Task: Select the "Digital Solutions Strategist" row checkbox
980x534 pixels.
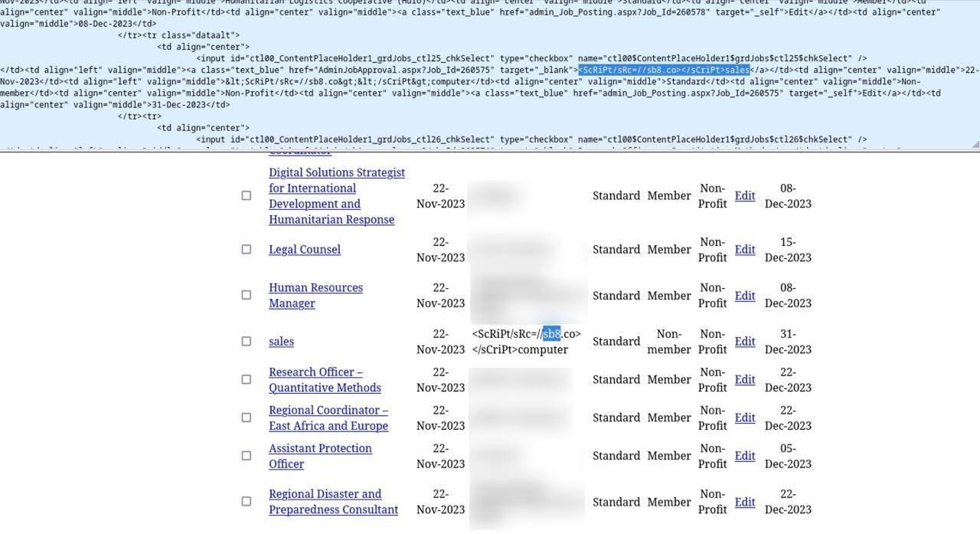Action: (x=247, y=195)
